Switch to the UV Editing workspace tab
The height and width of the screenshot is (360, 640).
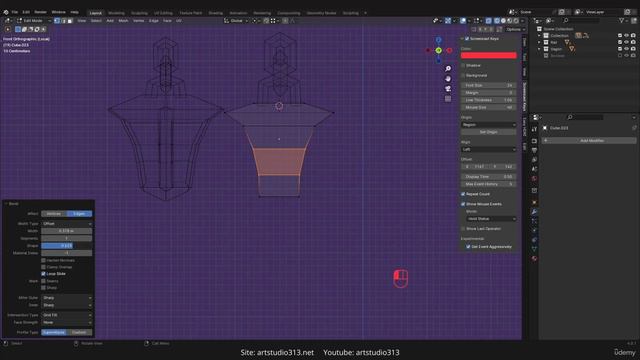163,13
